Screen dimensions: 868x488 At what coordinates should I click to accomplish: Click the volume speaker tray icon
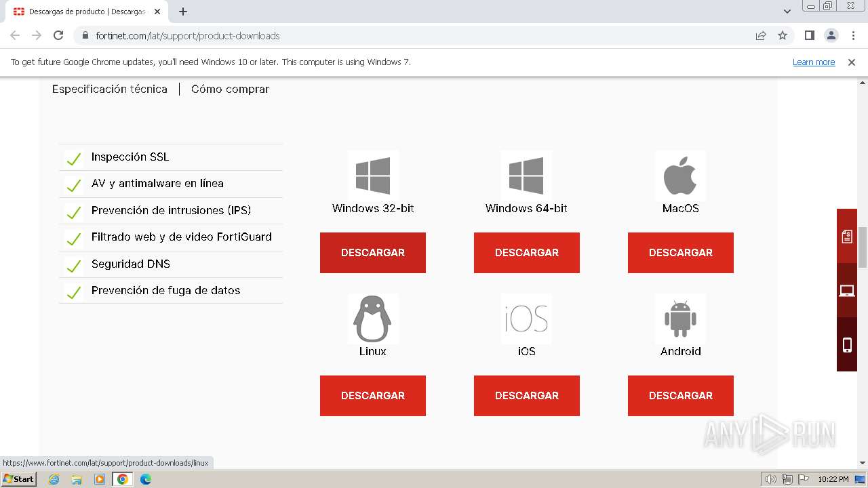click(771, 479)
